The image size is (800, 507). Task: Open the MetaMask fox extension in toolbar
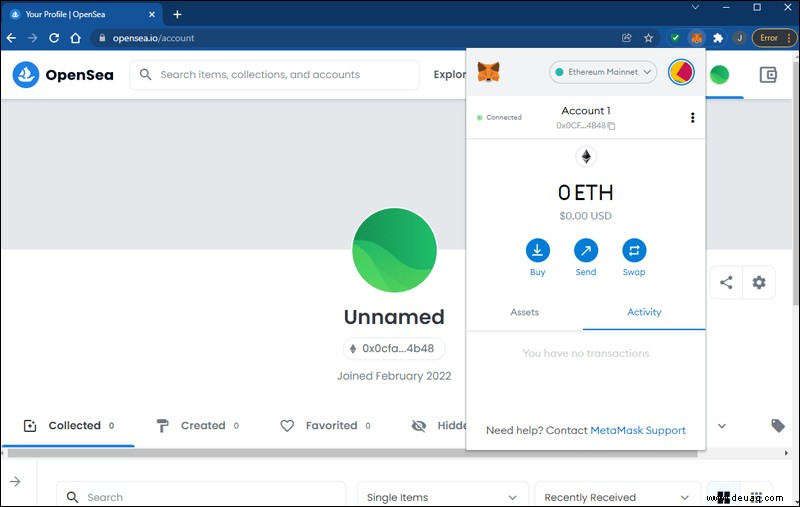pos(696,38)
